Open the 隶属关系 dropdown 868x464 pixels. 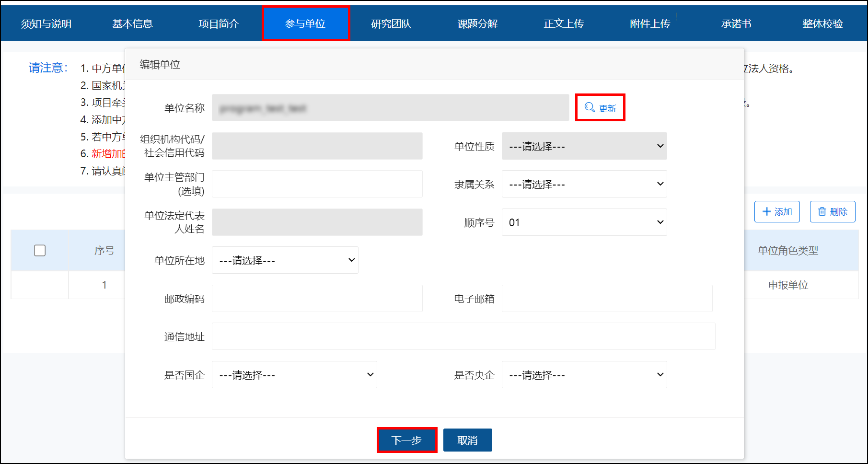584,184
